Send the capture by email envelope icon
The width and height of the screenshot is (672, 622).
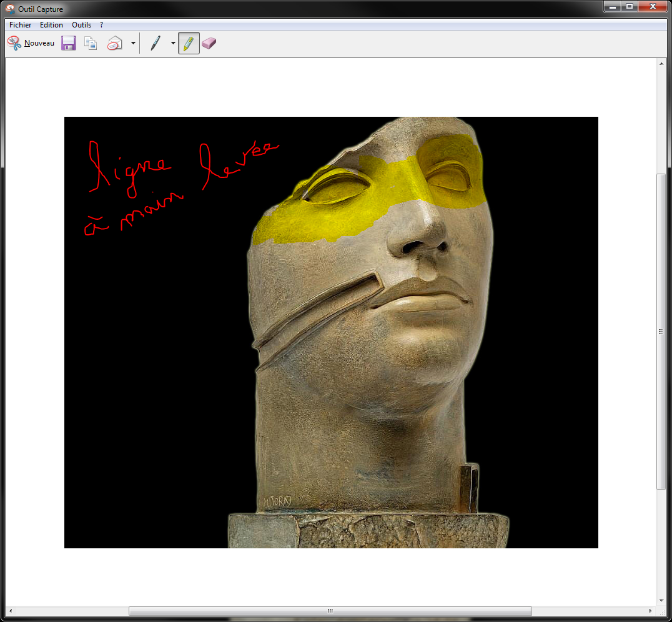click(x=115, y=43)
